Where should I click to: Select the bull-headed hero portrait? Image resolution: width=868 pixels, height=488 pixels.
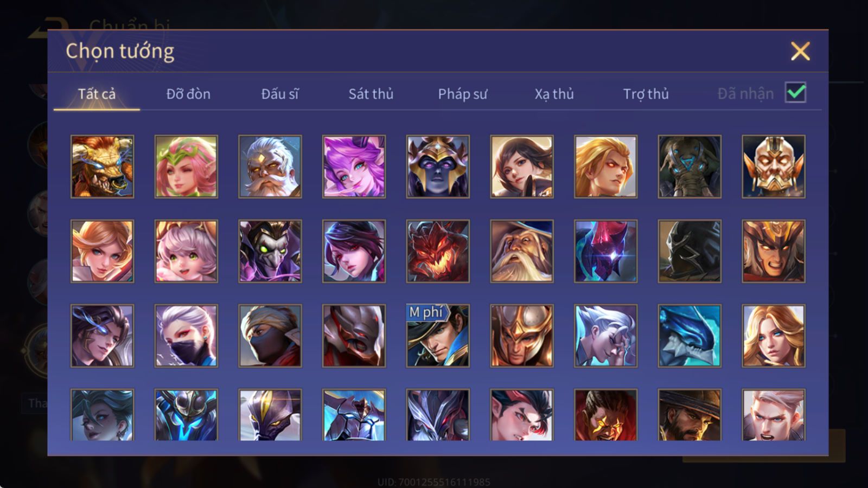(102, 166)
